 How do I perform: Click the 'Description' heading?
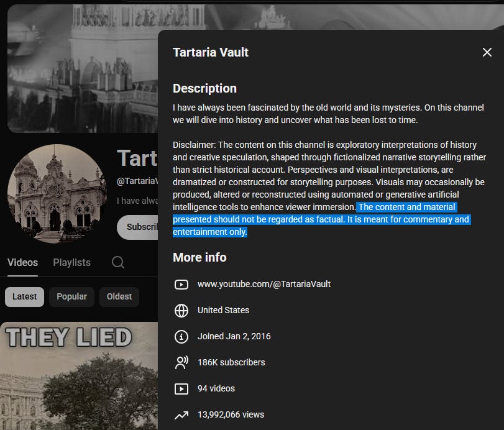[x=204, y=88]
